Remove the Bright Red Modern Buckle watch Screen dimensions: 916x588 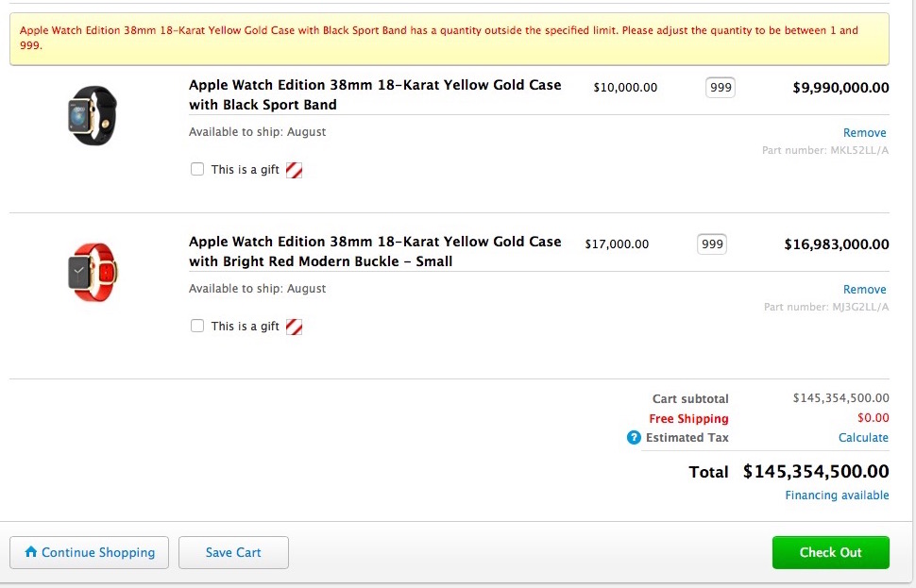pos(865,289)
